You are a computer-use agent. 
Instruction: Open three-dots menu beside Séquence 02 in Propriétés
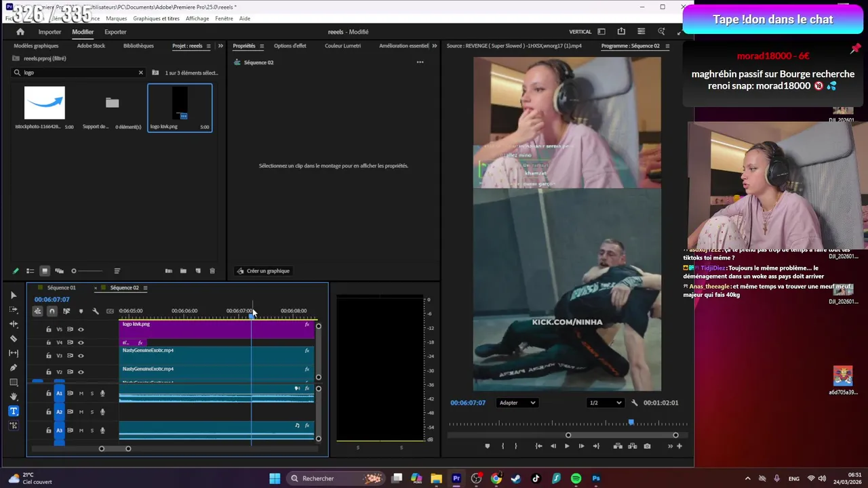(x=420, y=62)
